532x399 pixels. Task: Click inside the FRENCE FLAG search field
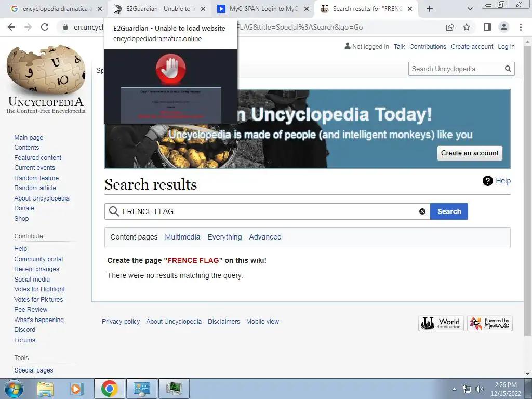[x=268, y=211]
